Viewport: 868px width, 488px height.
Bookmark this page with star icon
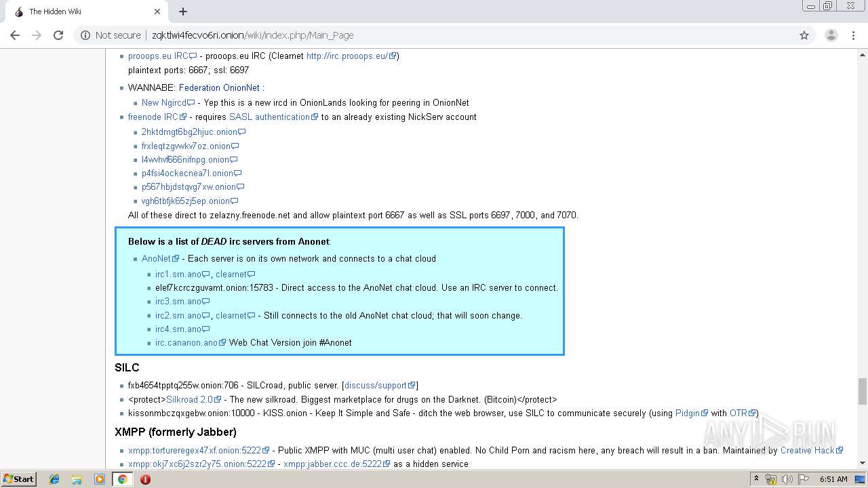click(x=804, y=35)
